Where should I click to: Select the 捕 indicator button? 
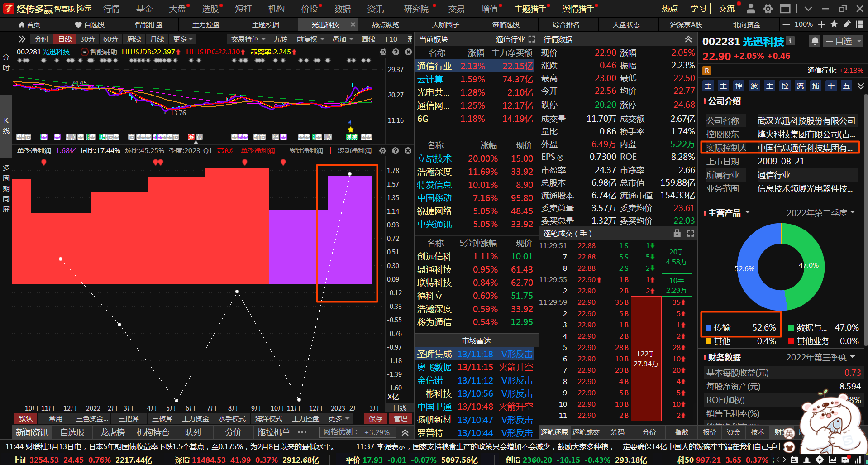click(x=816, y=86)
